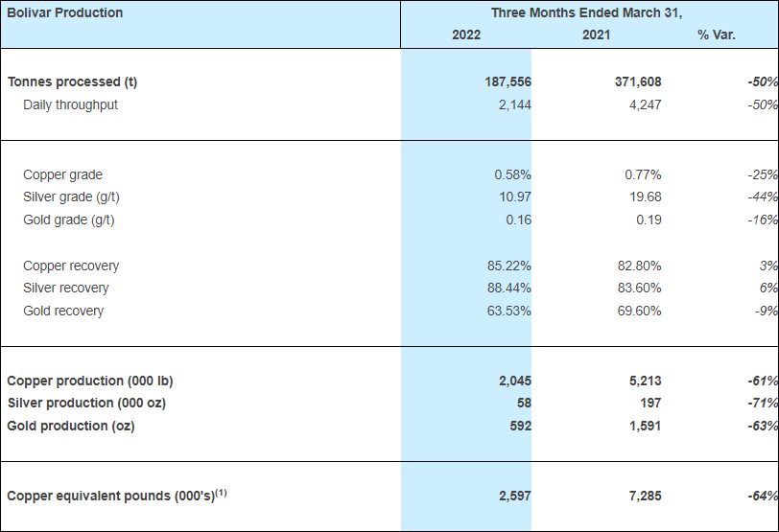Click the 2,597 copper equivalent value

[515, 496]
